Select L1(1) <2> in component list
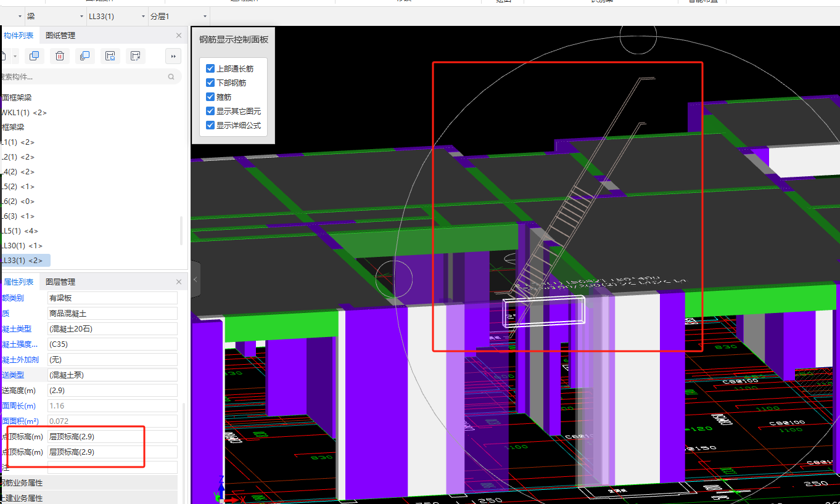840x504 pixels. pyautogui.click(x=18, y=142)
